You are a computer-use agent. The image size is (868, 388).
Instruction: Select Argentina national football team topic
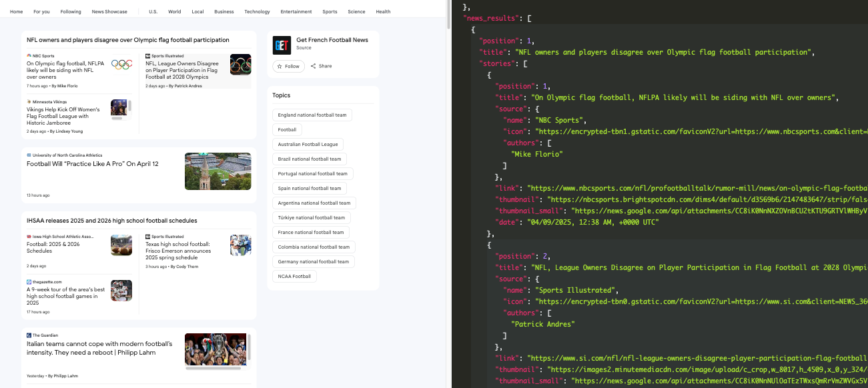click(314, 203)
